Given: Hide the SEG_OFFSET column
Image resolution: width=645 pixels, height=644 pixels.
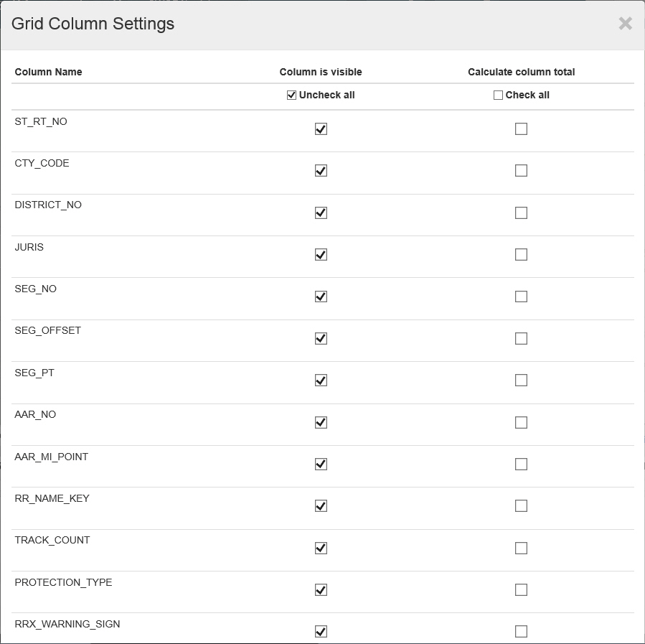Looking at the screenshot, I should [x=321, y=338].
